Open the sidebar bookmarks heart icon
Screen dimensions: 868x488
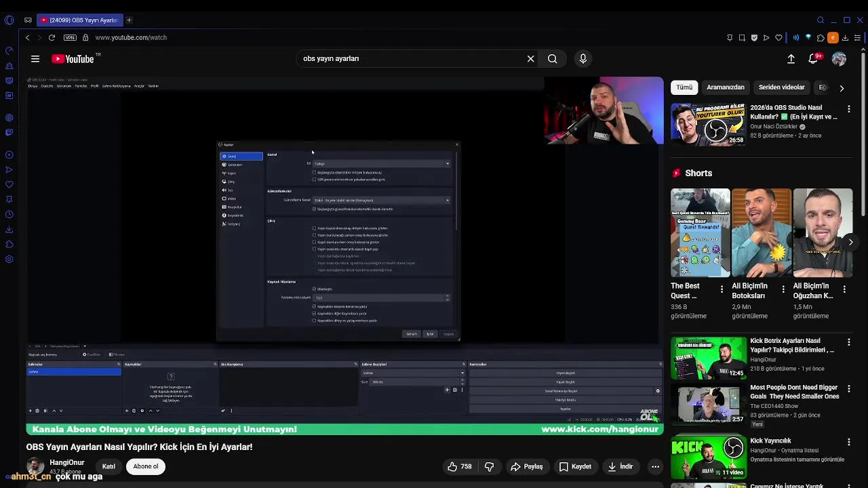9,184
